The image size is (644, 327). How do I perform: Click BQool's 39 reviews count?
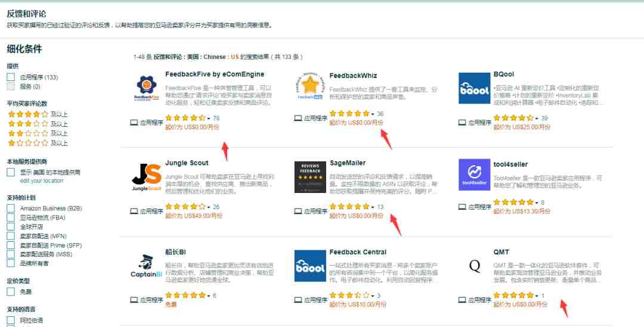tap(544, 118)
